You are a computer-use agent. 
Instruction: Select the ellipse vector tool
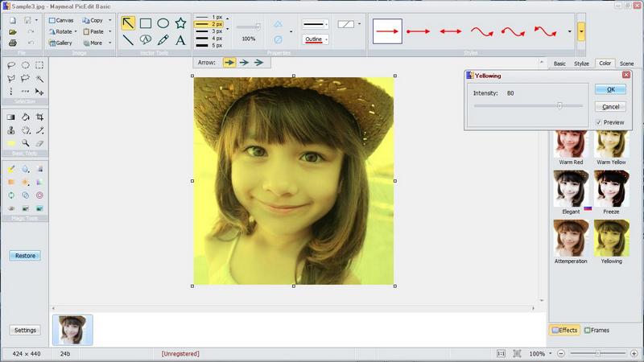tap(163, 23)
